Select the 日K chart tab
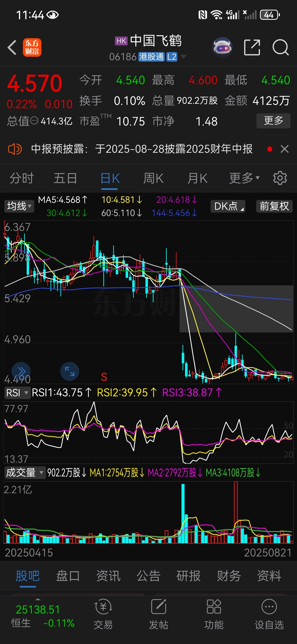 click(110, 178)
